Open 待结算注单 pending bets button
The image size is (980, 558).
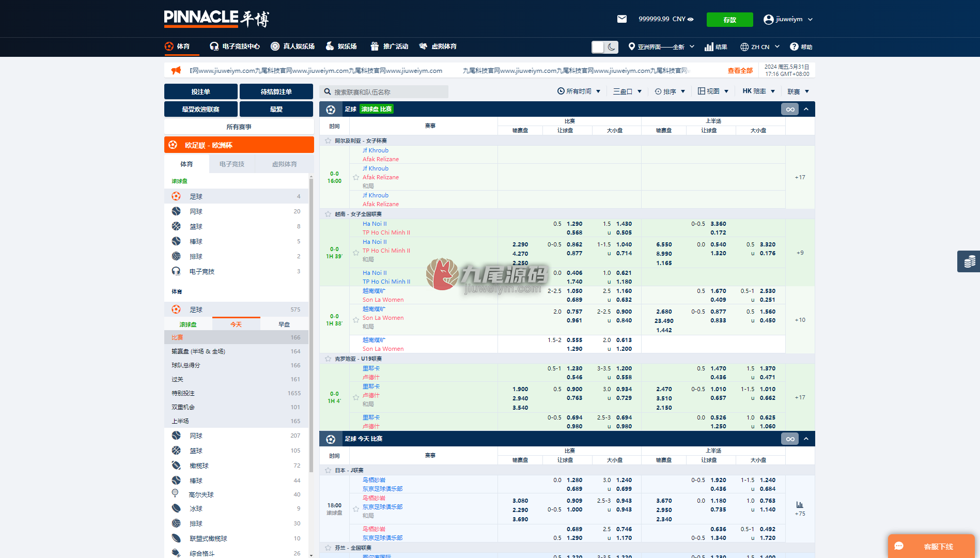point(276,91)
